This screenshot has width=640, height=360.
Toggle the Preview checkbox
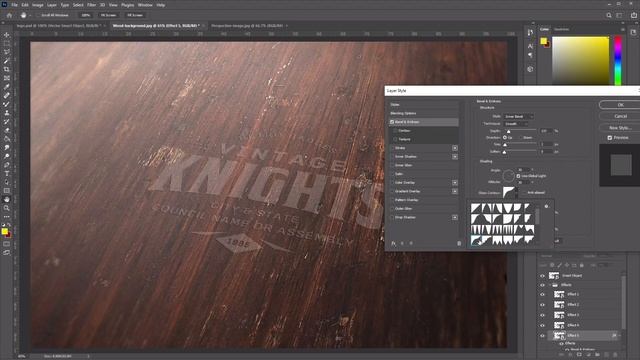tap(610, 138)
